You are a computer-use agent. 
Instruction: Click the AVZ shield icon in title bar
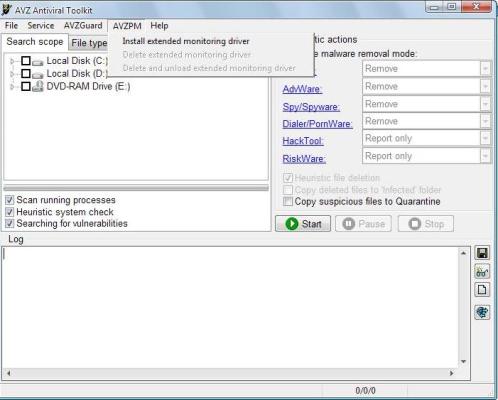[x=6, y=10]
